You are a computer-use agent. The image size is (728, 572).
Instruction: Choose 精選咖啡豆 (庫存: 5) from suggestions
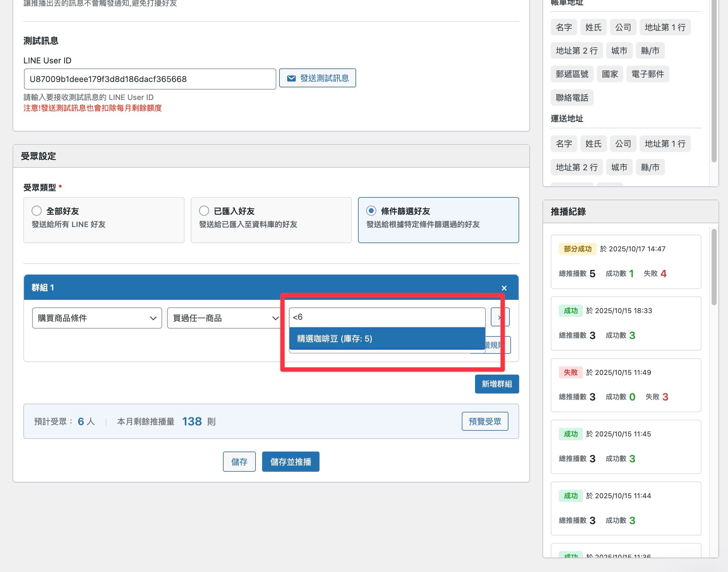click(x=387, y=339)
